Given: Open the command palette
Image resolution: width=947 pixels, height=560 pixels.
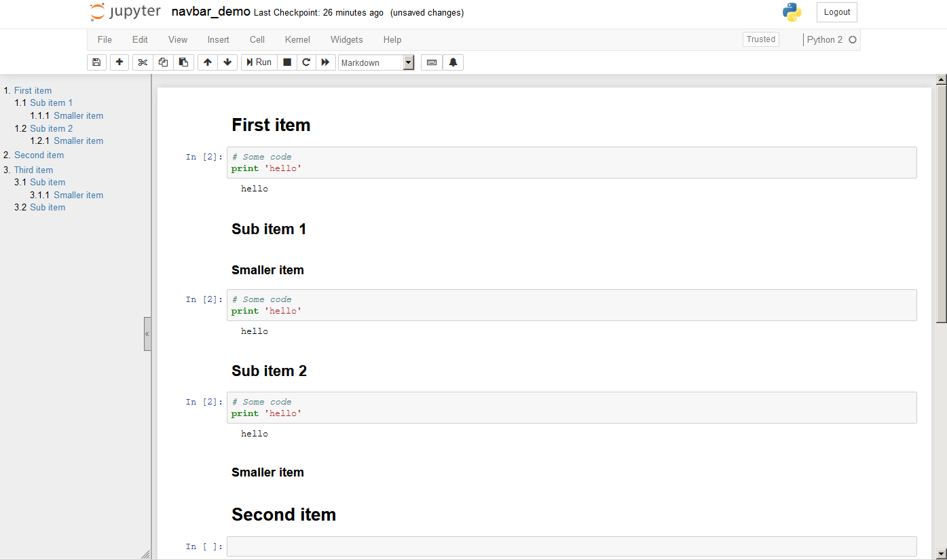Looking at the screenshot, I should pos(431,62).
